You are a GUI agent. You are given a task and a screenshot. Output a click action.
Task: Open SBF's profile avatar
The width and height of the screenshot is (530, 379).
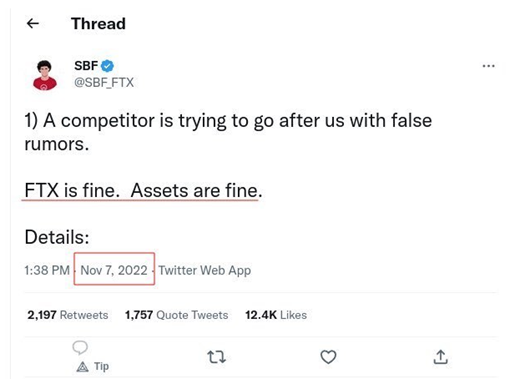pos(45,75)
